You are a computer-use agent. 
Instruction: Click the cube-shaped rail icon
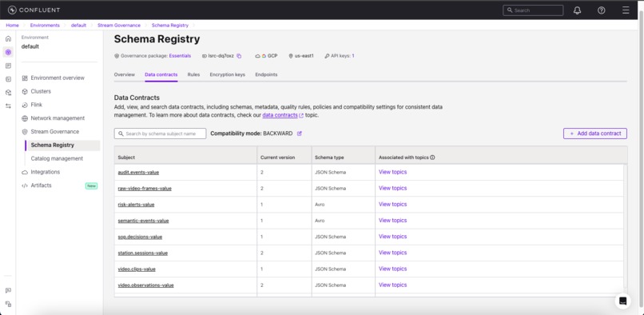click(x=8, y=93)
